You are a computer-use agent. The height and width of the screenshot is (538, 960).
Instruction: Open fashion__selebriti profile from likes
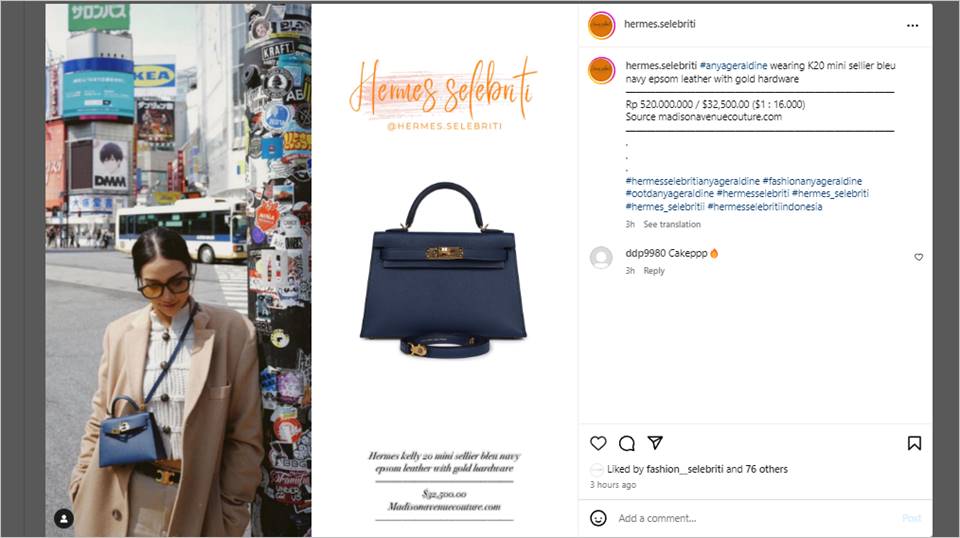tap(684, 469)
